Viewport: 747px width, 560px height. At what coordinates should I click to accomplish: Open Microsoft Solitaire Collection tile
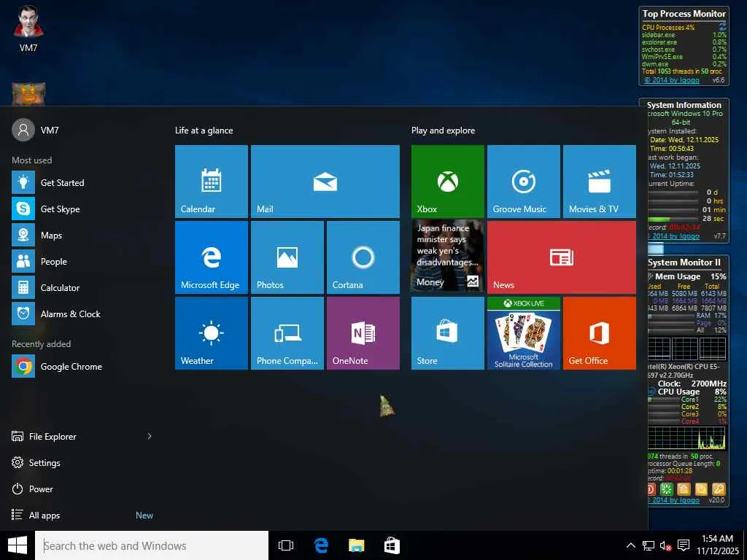[x=524, y=332]
